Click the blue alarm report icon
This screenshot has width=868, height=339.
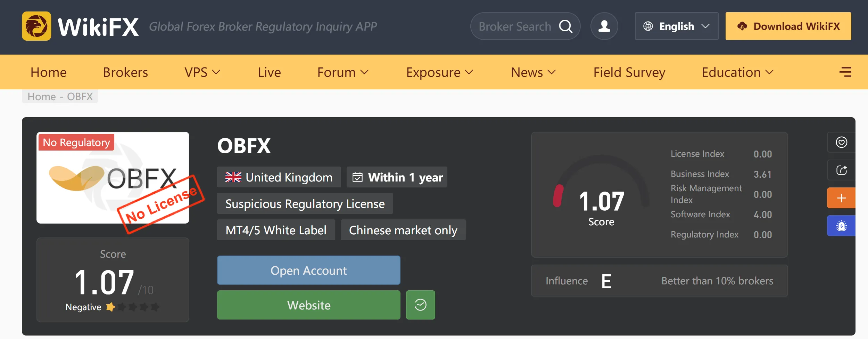841,226
